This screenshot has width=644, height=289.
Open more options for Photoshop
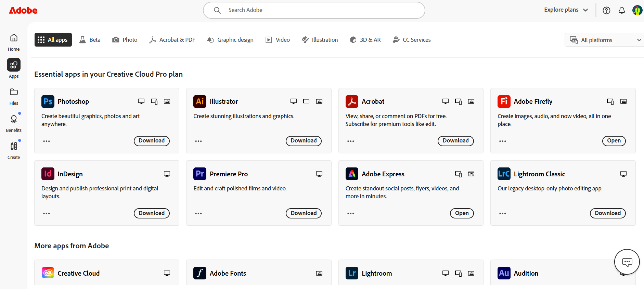pos(47,141)
